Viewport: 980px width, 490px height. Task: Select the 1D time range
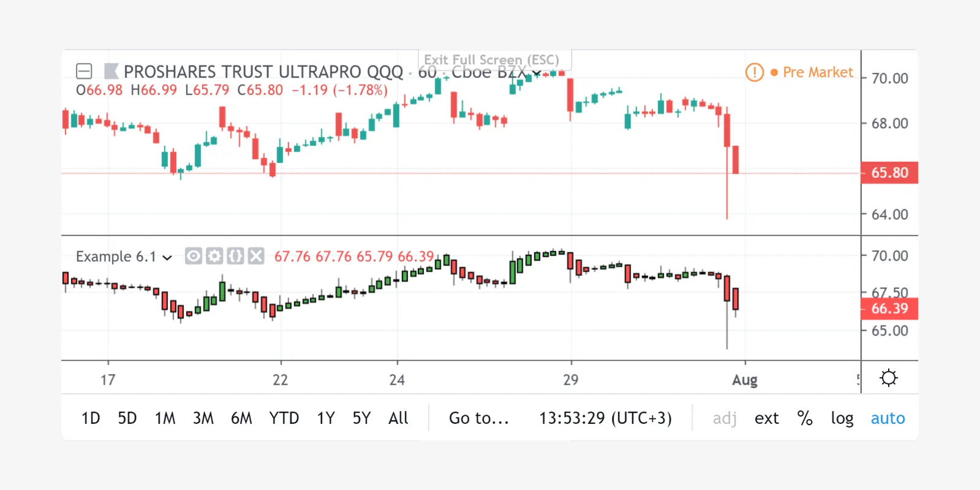(91, 418)
